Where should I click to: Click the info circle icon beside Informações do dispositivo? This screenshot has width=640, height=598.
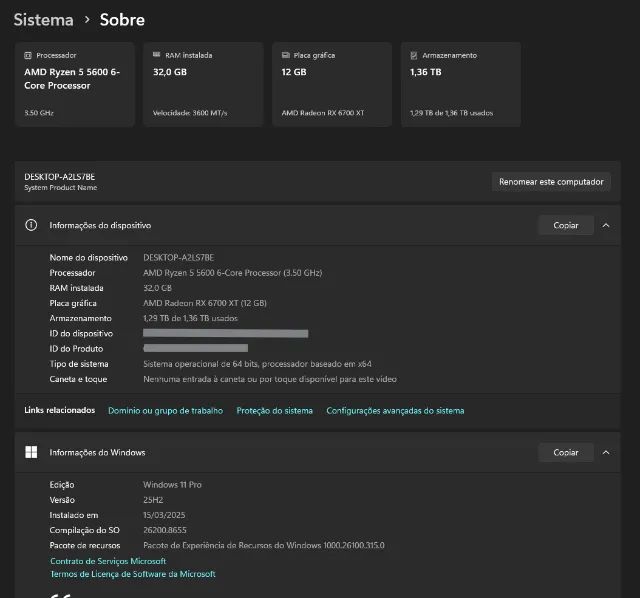[x=31, y=225]
